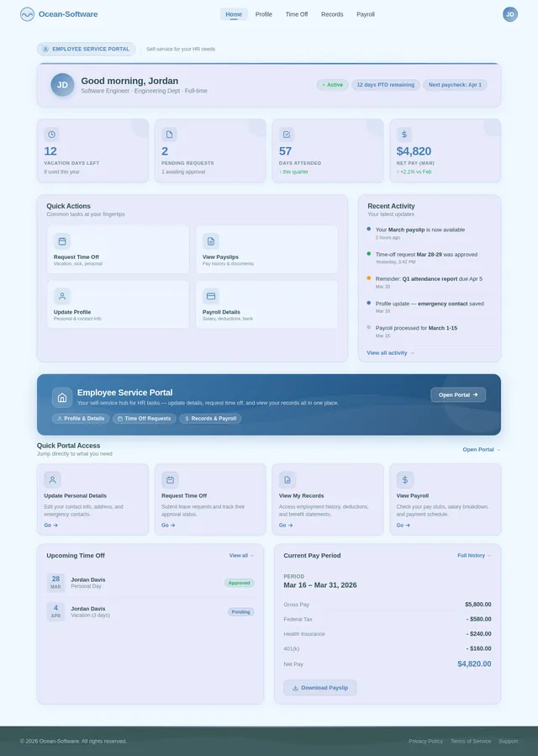Click the dollar icon on Net Pay card
The height and width of the screenshot is (756, 538).
point(404,135)
